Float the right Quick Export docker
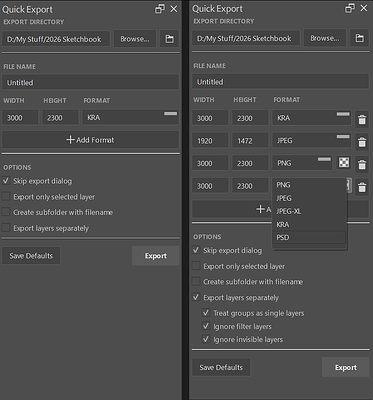The height and width of the screenshot is (400, 373). tap(350, 8)
